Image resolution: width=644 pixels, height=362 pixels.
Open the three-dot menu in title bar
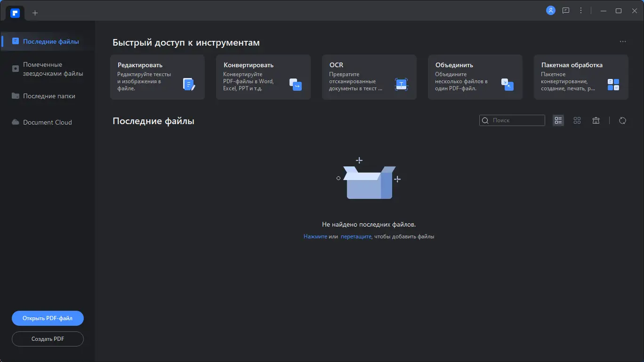(581, 10)
